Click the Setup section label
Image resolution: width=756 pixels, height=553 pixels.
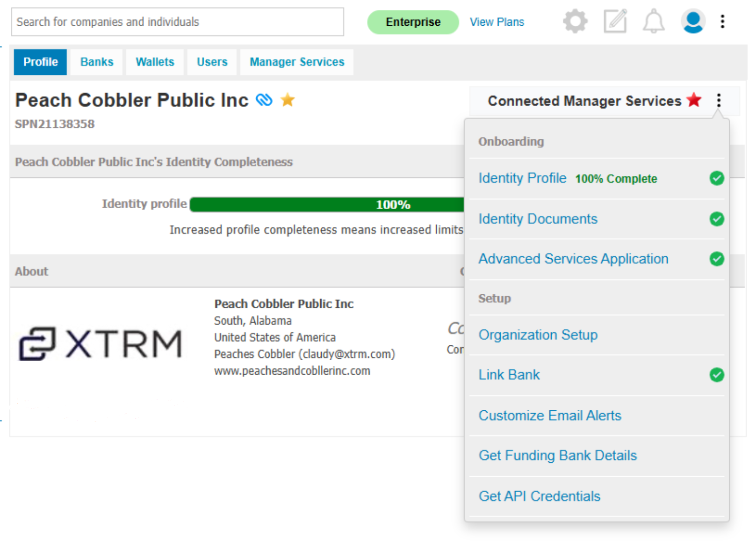click(x=494, y=298)
